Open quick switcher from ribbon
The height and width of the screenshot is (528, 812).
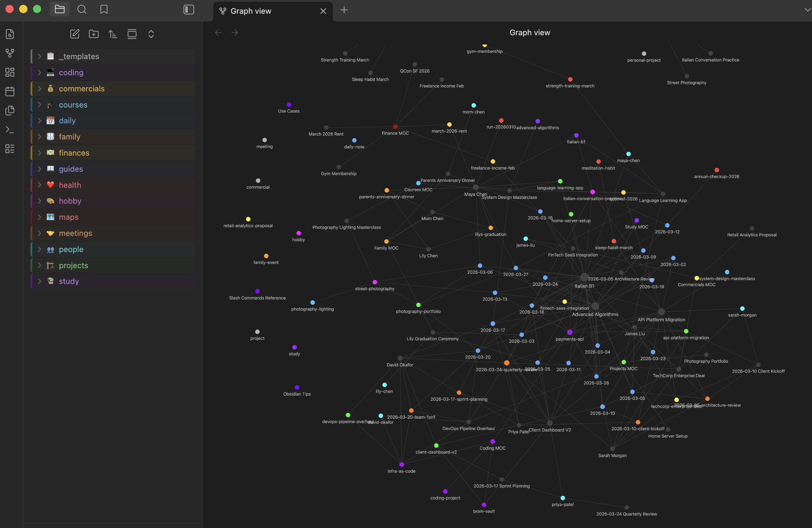[10, 34]
